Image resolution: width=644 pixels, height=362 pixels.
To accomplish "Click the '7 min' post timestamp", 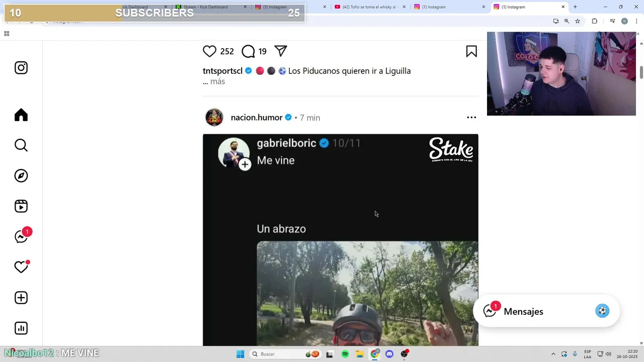I will click(x=310, y=118).
